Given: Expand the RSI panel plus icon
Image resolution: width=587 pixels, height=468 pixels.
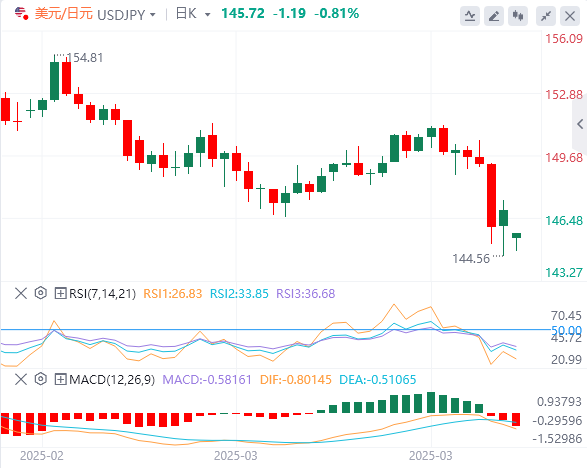Looking at the screenshot, I should click(x=60, y=293).
